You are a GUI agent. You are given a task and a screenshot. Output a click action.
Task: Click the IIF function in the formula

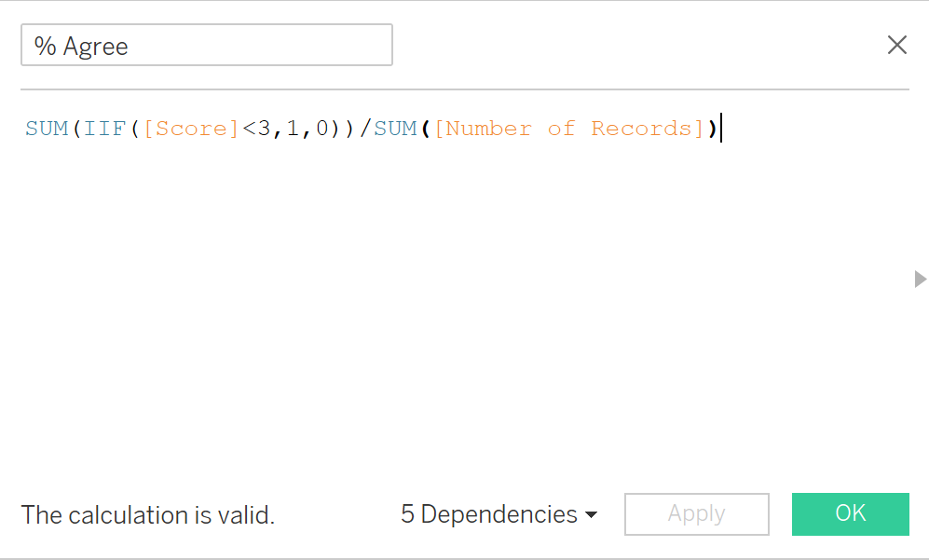[x=104, y=129]
